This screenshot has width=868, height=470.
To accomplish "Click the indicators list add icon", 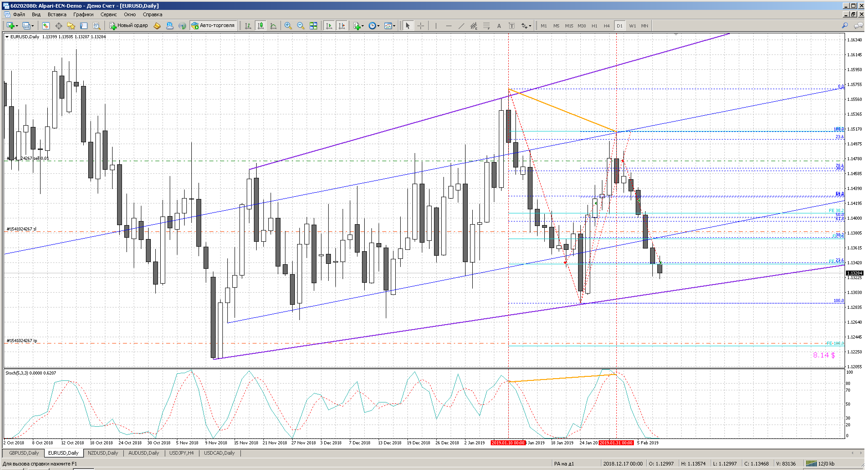I will click(357, 26).
